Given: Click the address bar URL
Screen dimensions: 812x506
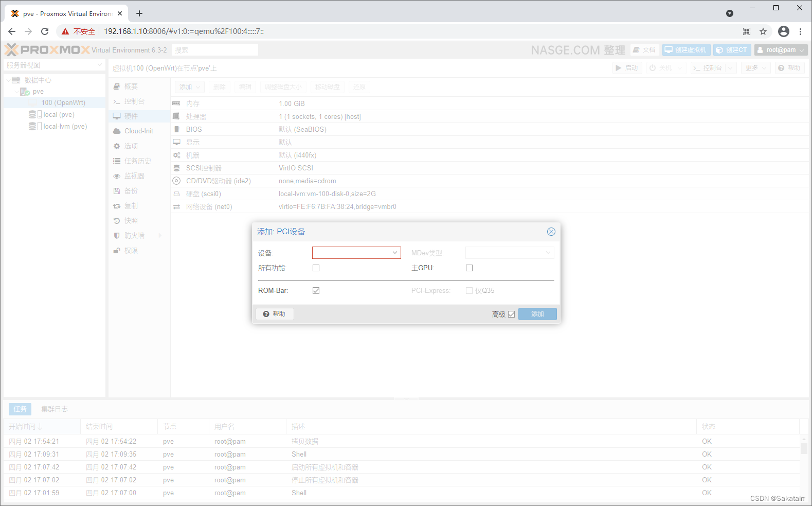Looking at the screenshot, I should click(184, 31).
